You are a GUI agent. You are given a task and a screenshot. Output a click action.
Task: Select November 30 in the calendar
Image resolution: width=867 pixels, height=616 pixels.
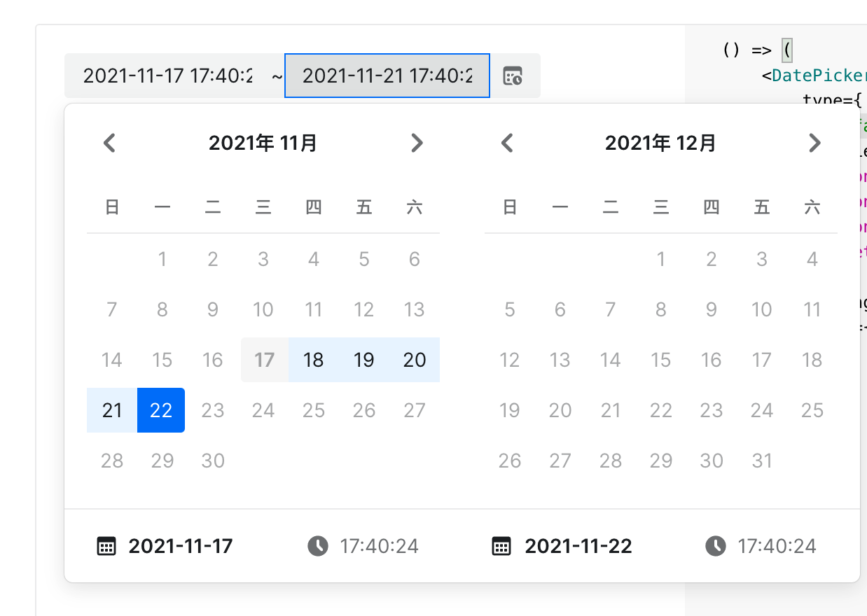pyautogui.click(x=212, y=461)
